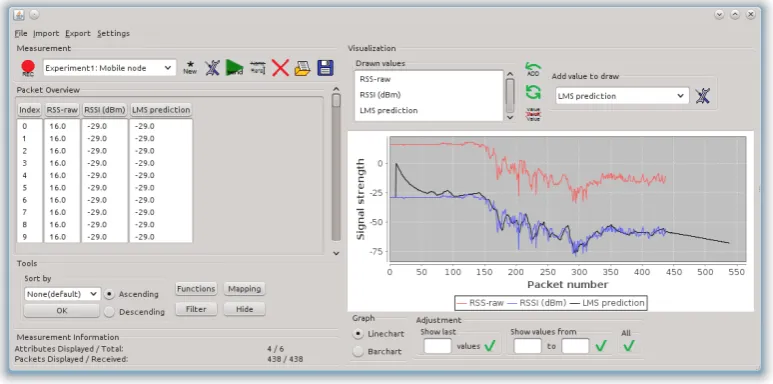Click the OK sort button
This screenshot has height=384, width=773.
[62, 311]
